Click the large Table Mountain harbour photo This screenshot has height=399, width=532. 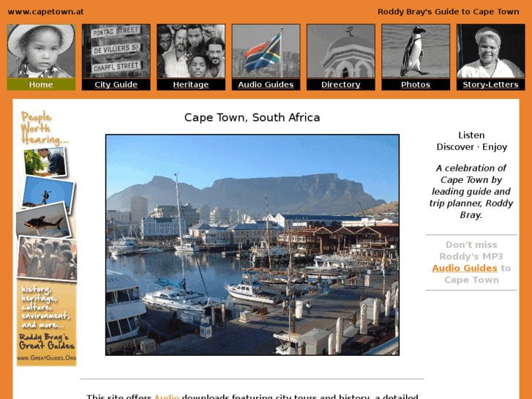252,245
